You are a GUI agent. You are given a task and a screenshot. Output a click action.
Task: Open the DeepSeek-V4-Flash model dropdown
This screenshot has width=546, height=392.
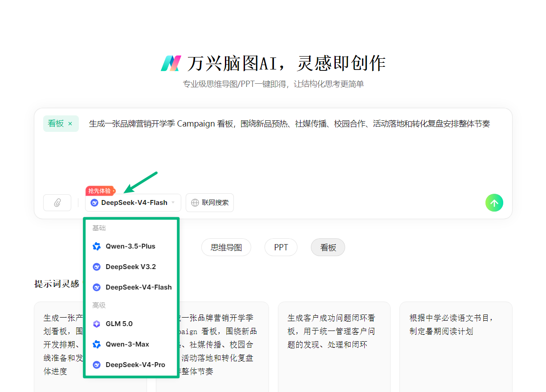coord(133,203)
